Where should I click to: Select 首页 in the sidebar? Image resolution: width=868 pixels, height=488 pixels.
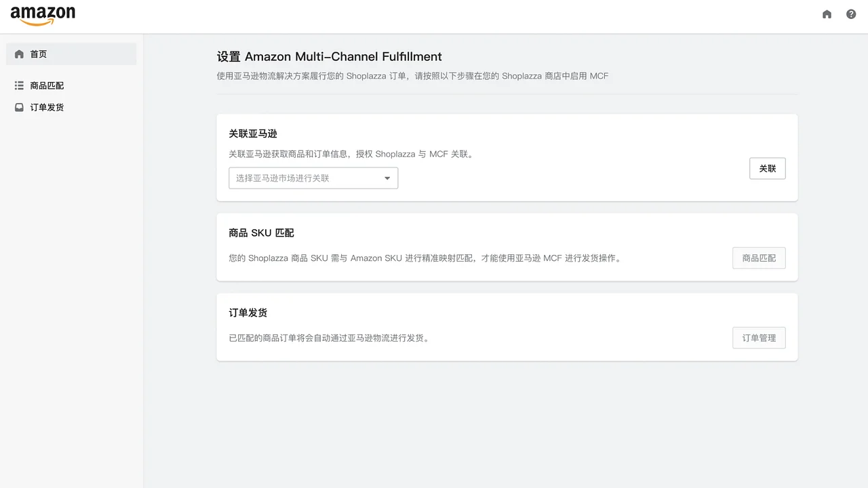point(71,54)
